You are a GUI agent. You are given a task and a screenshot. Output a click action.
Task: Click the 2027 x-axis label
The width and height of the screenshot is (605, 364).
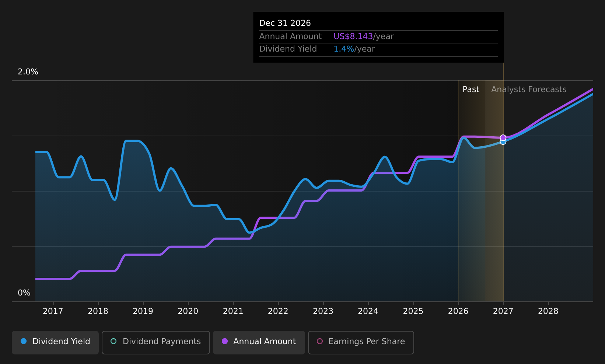[x=503, y=311]
